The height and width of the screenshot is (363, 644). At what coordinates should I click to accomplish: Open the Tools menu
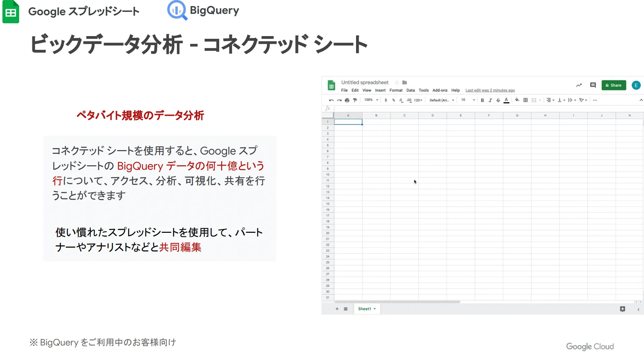424,90
